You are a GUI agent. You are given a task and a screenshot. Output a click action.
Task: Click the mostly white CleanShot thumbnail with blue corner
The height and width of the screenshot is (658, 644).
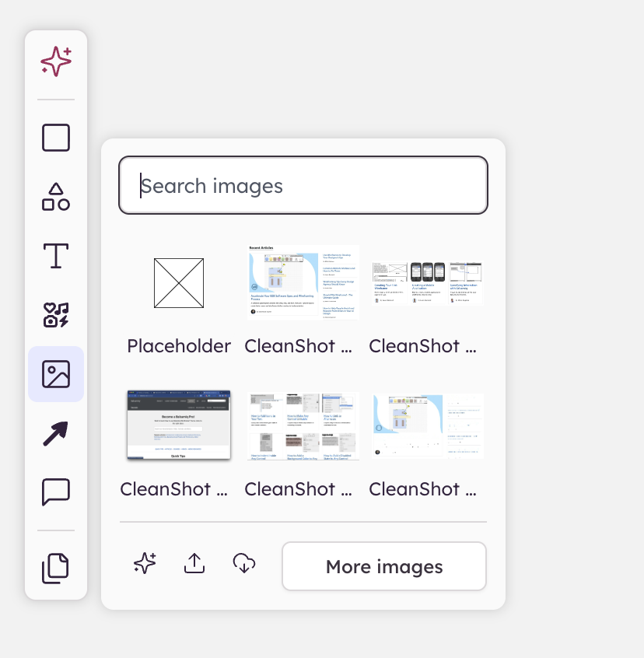click(x=428, y=425)
